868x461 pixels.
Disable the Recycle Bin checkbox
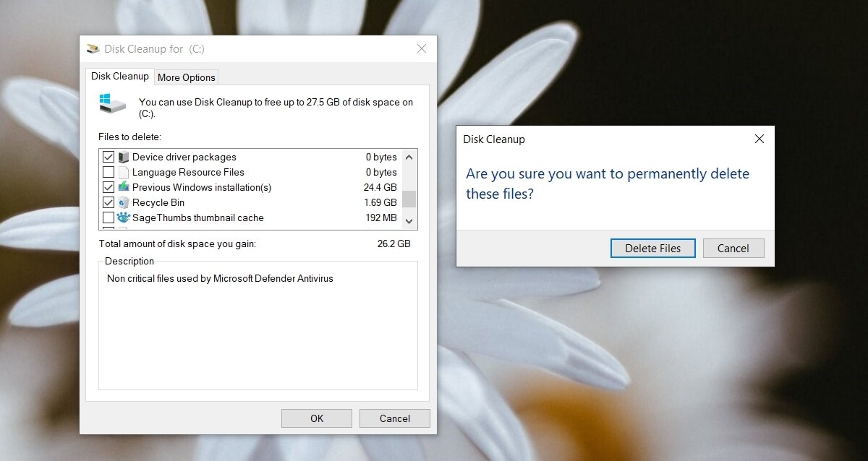(109, 202)
